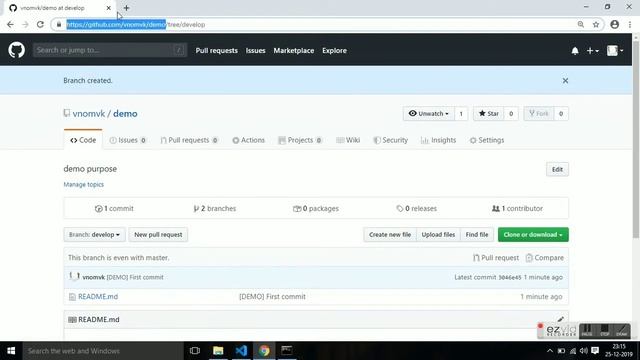This screenshot has height=360, width=640.
Task: Go to Explore
Action: (334, 51)
